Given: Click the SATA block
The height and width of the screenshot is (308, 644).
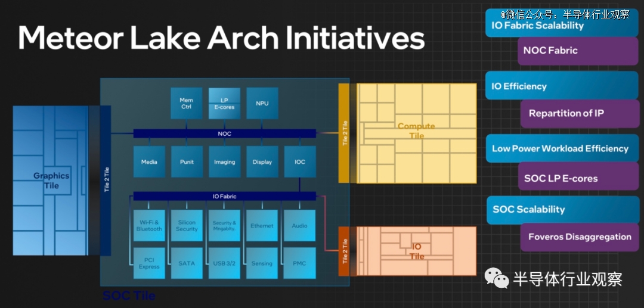Looking at the screenshot, I should tap(187, 263).
